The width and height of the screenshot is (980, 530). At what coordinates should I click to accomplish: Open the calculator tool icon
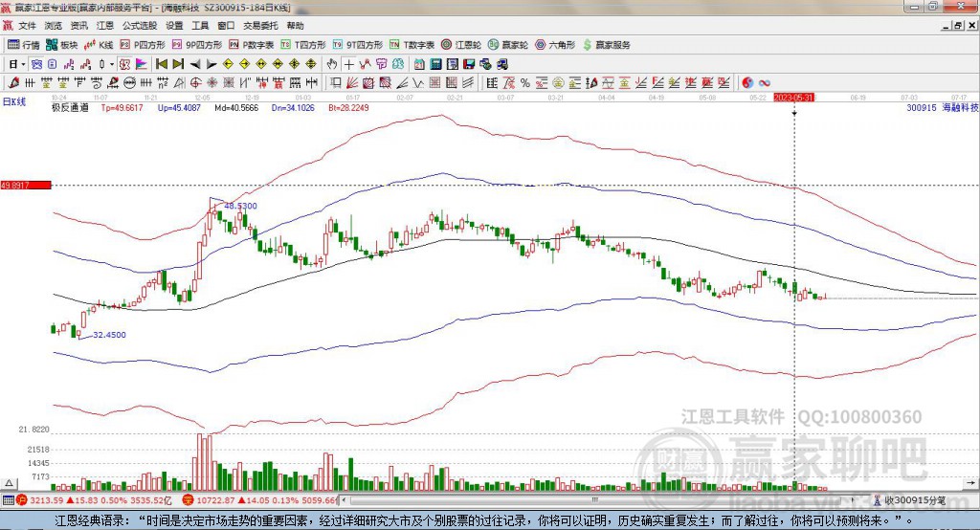pyautogui.click(x=435, y=64)
